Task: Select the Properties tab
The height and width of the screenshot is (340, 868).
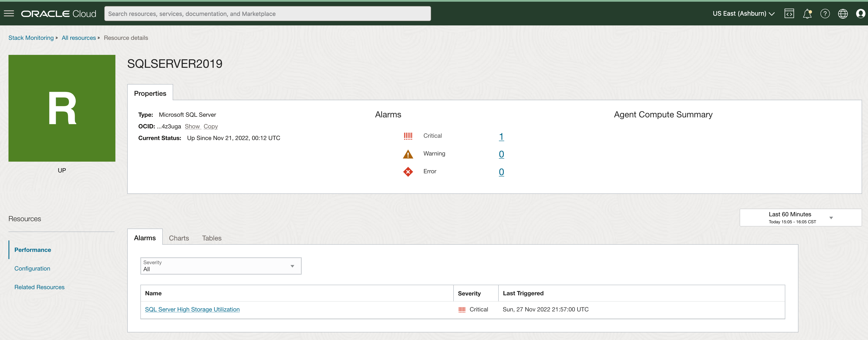Action: (150, 93)
